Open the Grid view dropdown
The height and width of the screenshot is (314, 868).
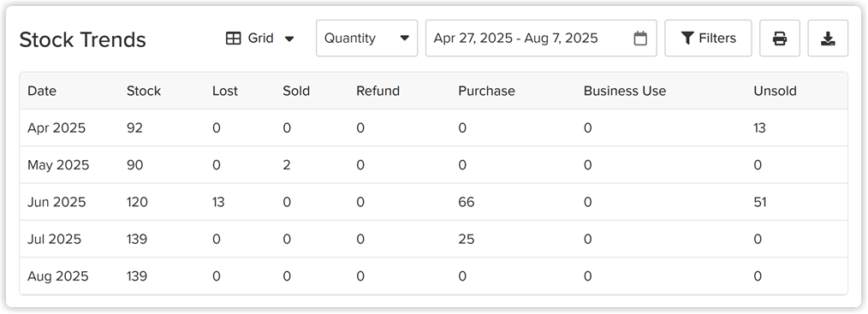tap(260, 39)
